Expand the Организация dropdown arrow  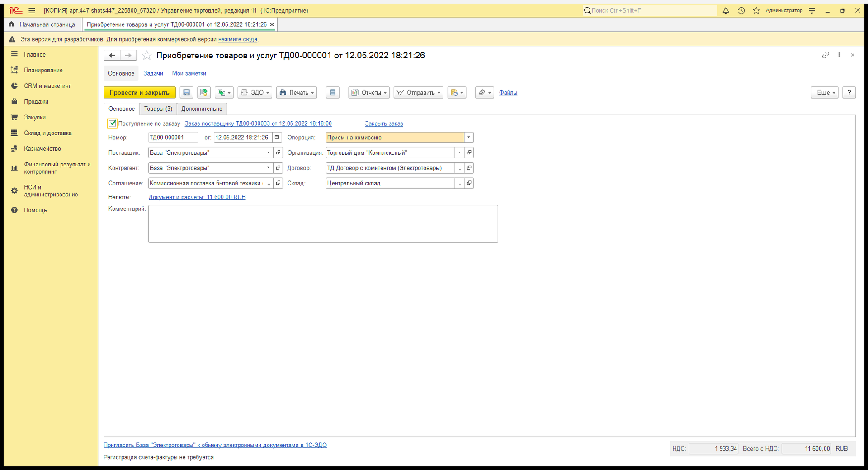tap(459, 152)
